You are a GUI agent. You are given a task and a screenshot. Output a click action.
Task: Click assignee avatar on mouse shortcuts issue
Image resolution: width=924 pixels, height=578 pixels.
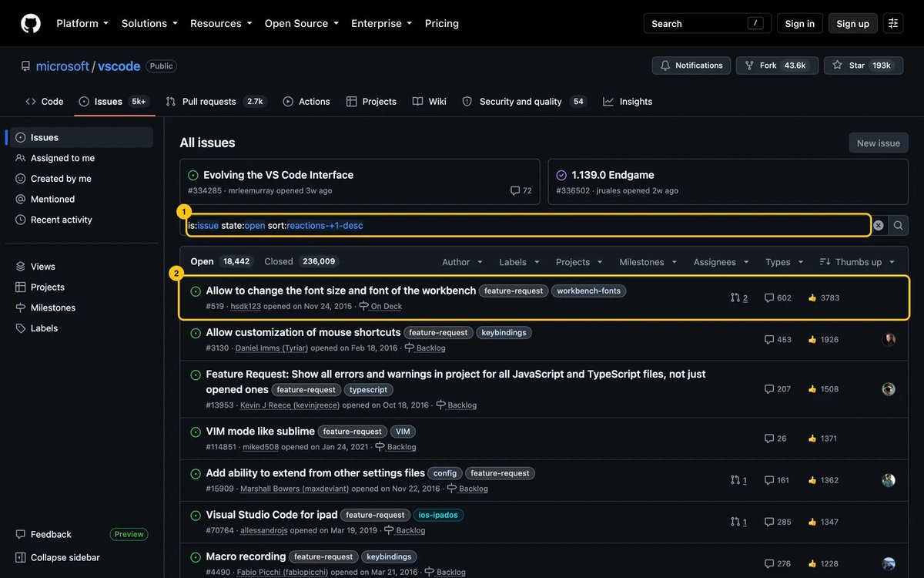pyautogui.click(x=889, y=339)
